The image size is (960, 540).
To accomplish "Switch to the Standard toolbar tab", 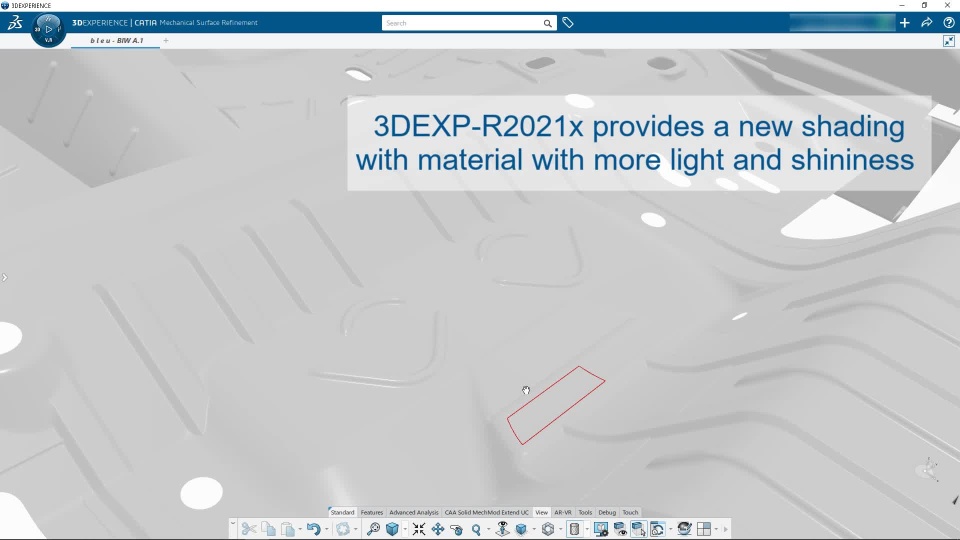I will pos(342,512).
